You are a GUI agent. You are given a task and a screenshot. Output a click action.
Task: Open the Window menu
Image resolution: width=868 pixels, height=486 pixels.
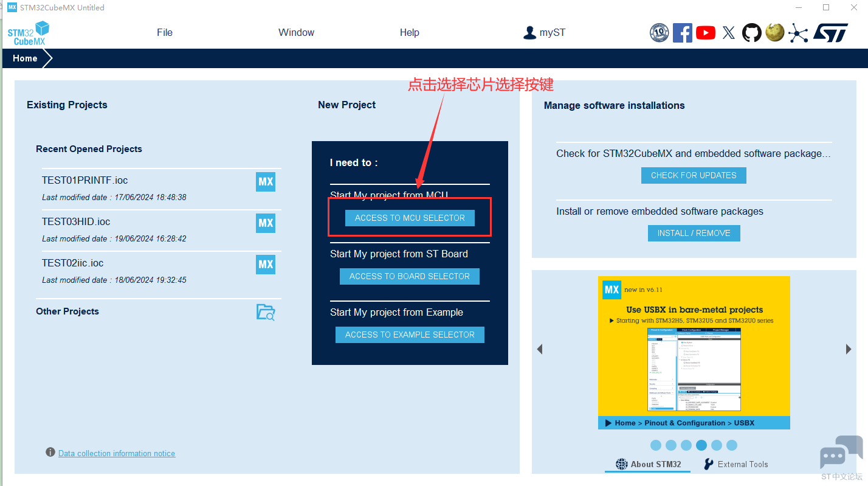tap(297, 33)
